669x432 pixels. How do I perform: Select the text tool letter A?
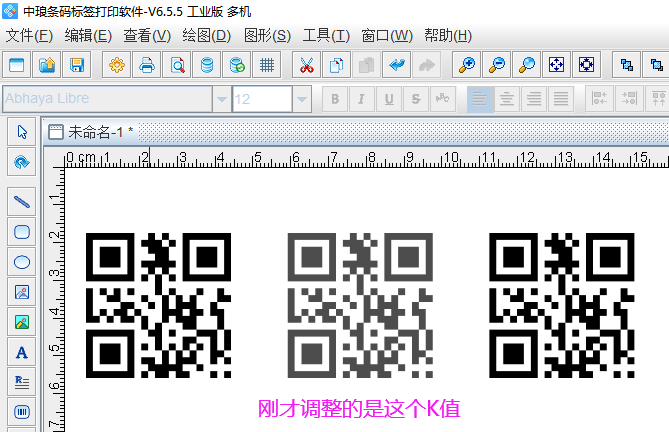(x=22, y=352)
